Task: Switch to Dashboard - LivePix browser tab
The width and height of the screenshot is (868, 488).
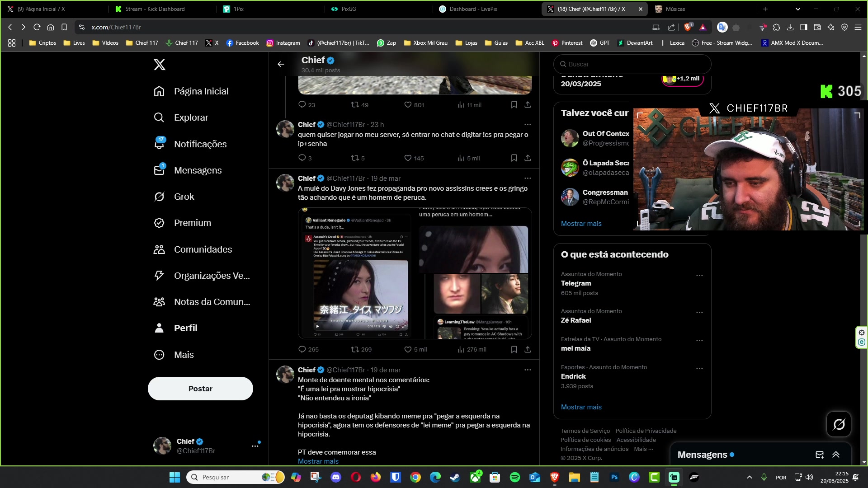Action: click(x=473, y=9)
